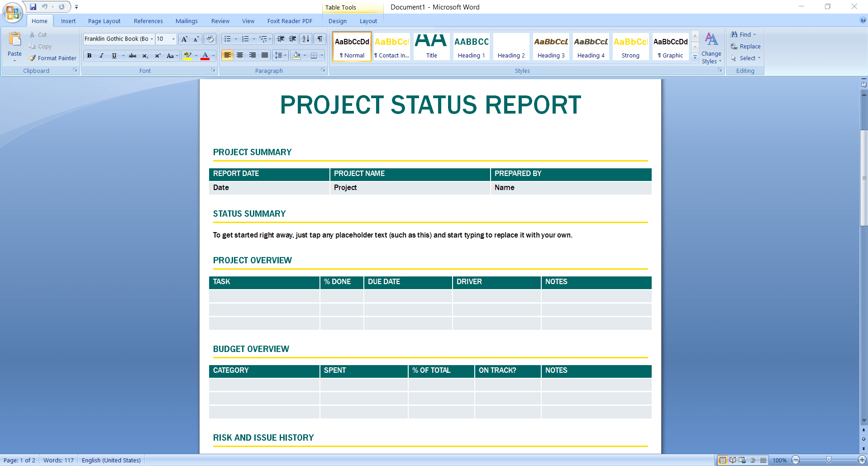Viewport: 868px width, 466px height.
Task: Show paragraph marks with Show/Hide
Action: [x=320, y=39]
